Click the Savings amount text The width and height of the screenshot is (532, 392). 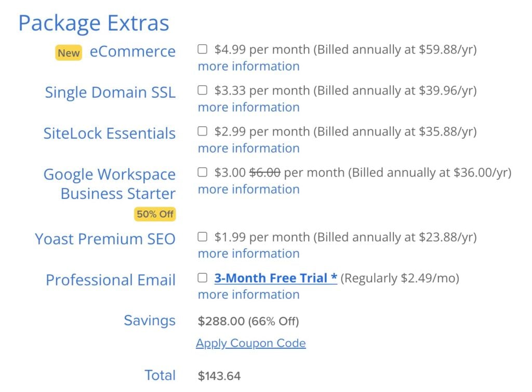pyautogui.click(x=149, y=320)
